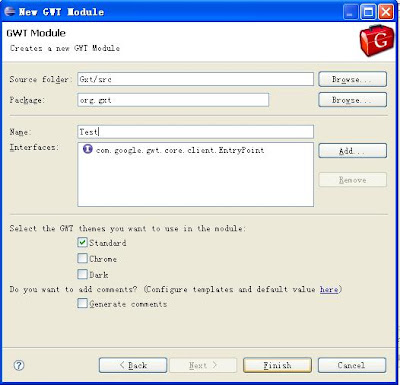Click the help question mark icon
Image resolution: width=400 pixels, height=385 pixels.
(19, 365)
